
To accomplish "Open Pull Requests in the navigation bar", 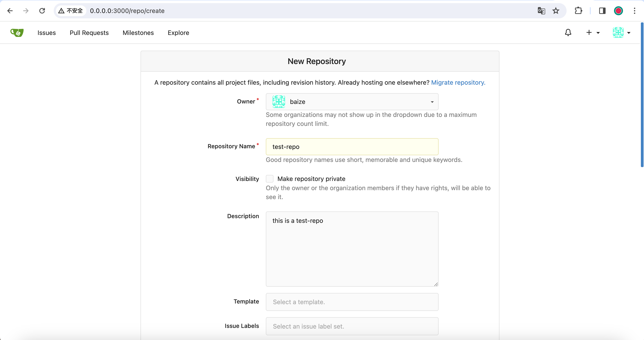I will 89,33.
